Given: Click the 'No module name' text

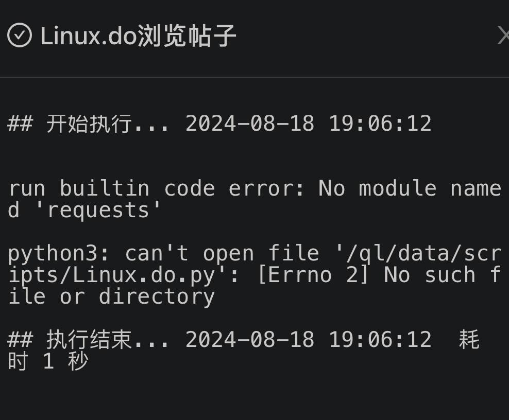Looking at the screenshot, I should click(x=410, y=188).
